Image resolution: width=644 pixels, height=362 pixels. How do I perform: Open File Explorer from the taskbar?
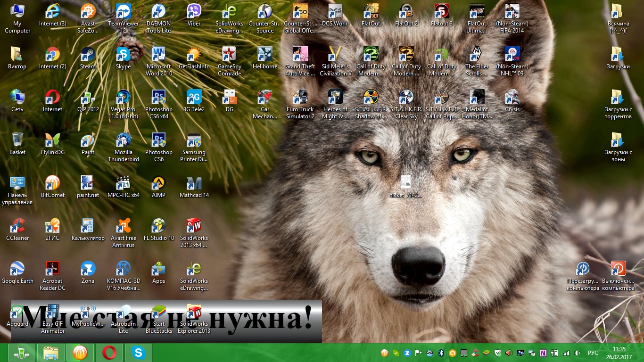point(50,353)
